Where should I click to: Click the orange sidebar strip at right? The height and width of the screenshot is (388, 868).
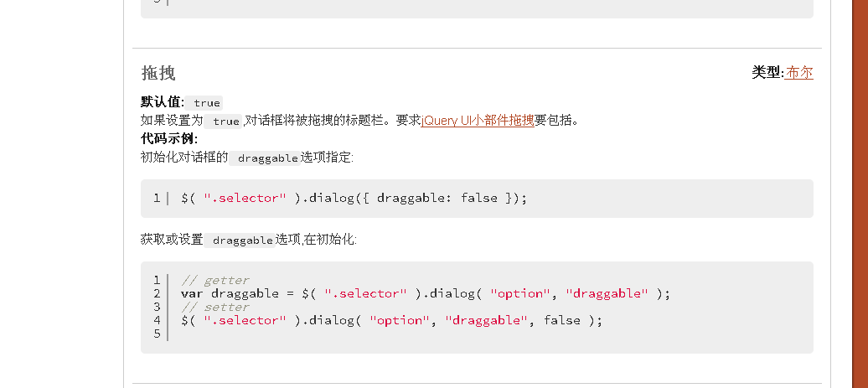pos(860,194)
